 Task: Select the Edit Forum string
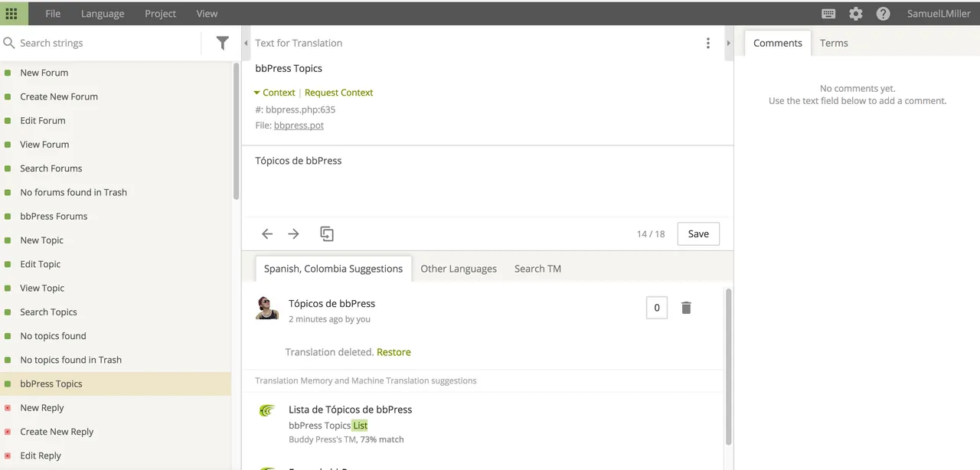pos(116,120)
